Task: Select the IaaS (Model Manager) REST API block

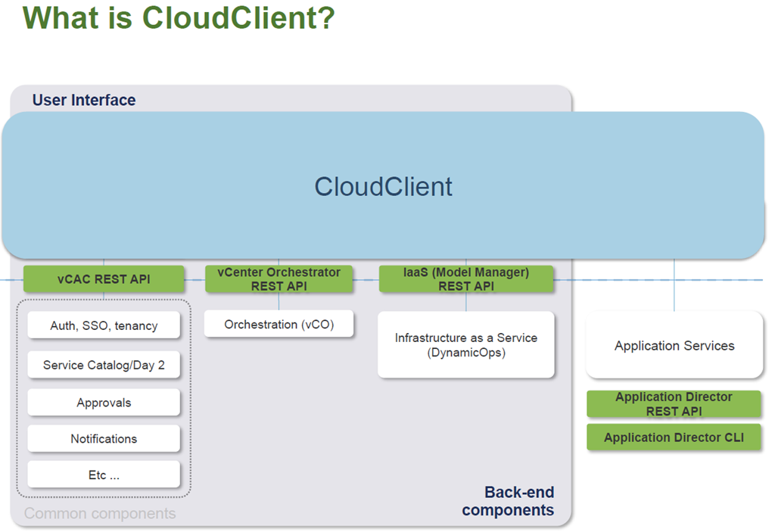Action: coord(465,278)
